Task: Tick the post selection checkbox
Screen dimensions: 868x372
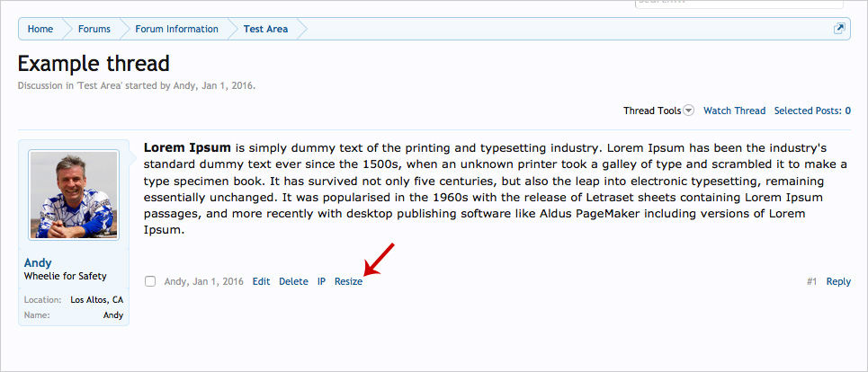Action: point(150,281)
